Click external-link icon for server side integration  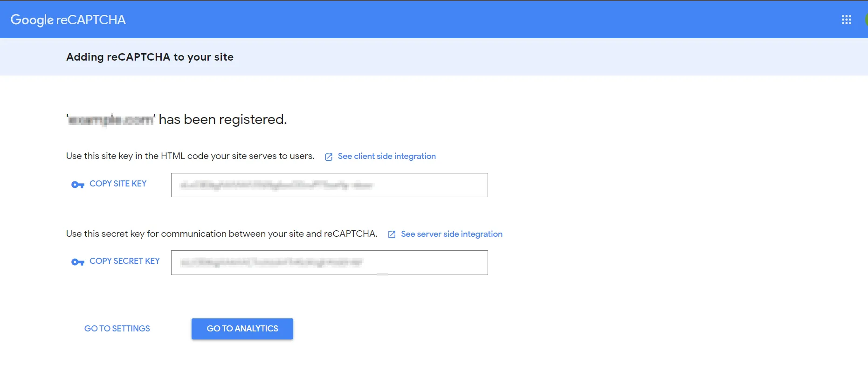pyautogui.click(x=392, y=234)
